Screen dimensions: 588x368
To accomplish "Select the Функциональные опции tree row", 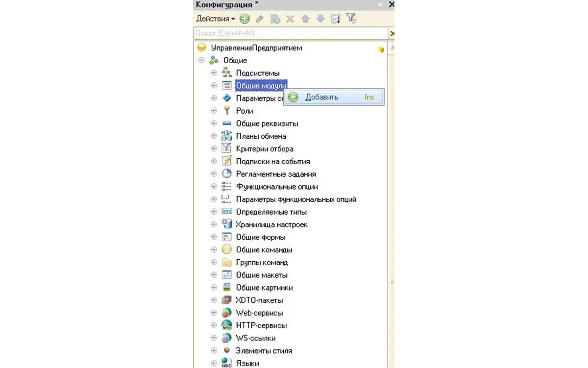I will click(277, 187).
